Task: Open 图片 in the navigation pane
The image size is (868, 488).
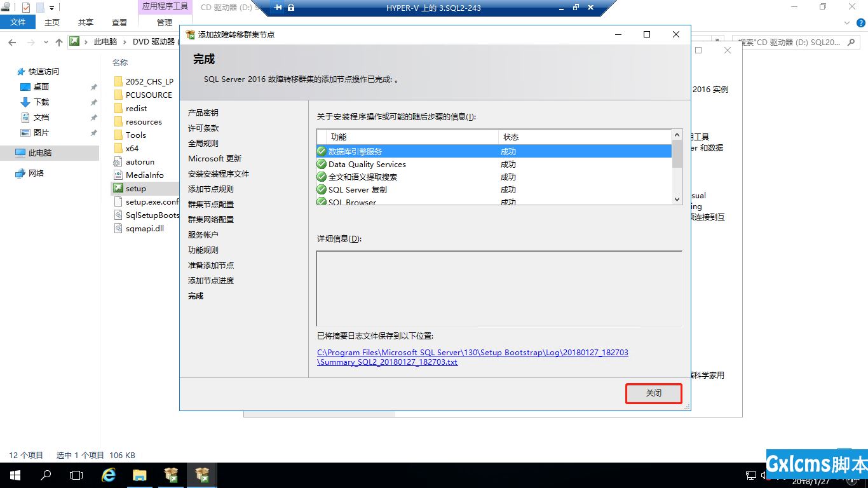Action: 41,133
